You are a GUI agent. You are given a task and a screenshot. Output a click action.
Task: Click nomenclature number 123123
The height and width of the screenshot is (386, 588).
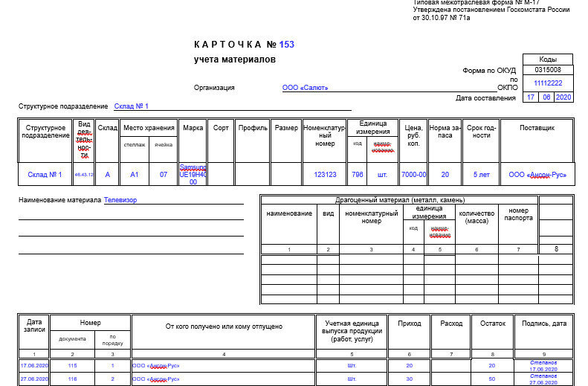tap(325, 175)
